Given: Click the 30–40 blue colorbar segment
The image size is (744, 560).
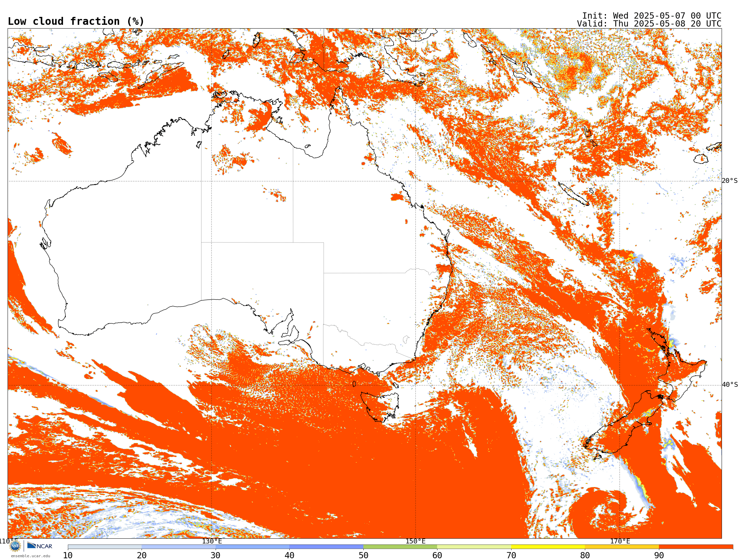Looking at the screenshot, I should [252, 547].
